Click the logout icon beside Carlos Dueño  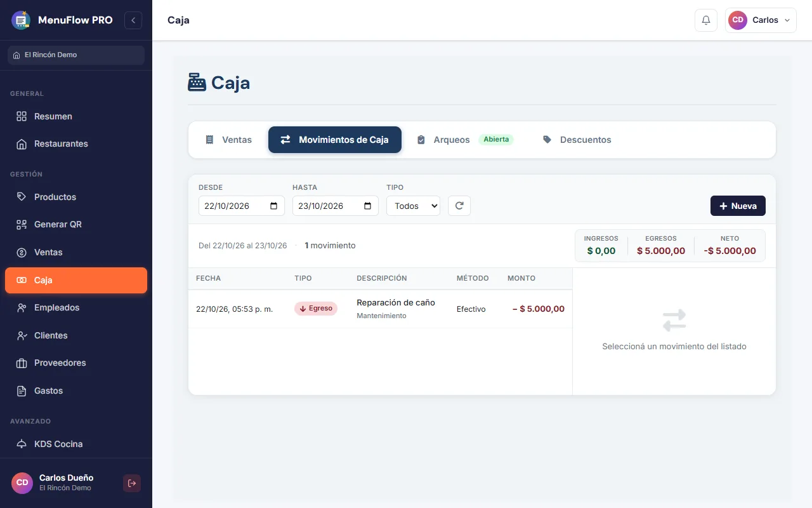(x=132, y=483)
